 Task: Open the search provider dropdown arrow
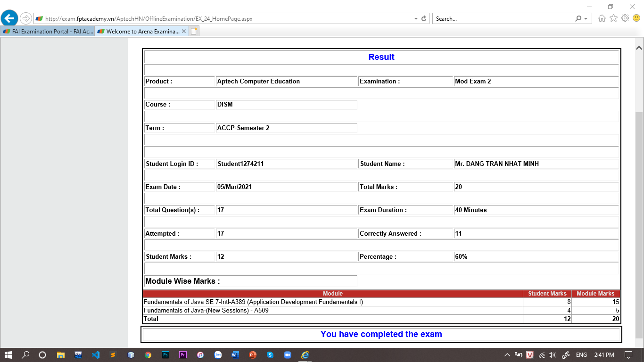586,19
